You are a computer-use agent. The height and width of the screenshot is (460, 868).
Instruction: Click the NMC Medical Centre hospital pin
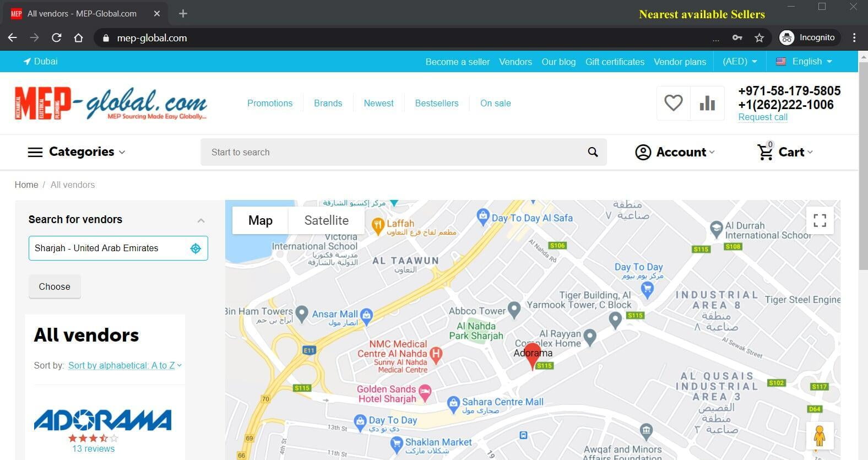click(x=436, y=355)
